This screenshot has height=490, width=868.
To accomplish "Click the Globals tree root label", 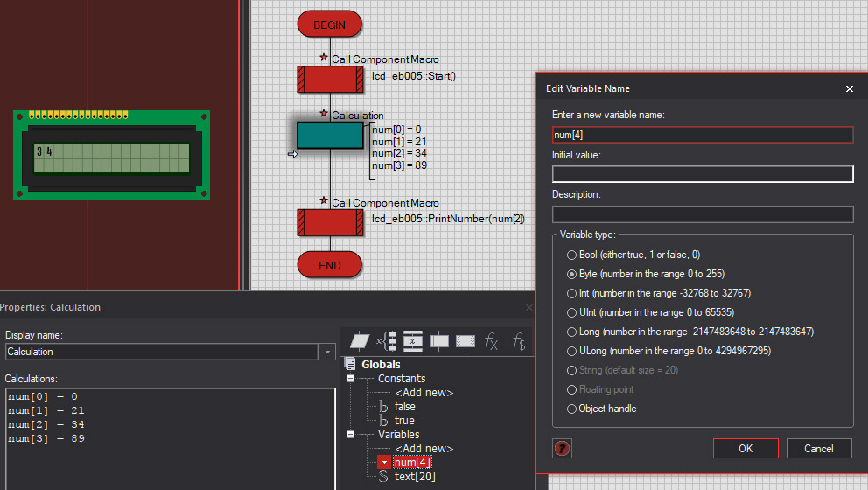I will [381, 364].
